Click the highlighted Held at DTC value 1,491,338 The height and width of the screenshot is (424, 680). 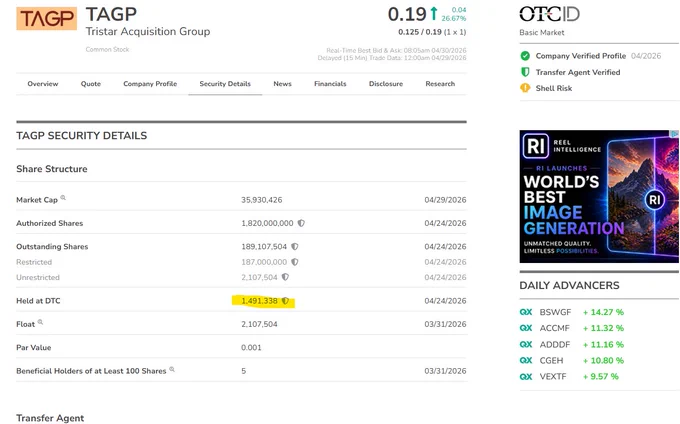tap(259, 301)
